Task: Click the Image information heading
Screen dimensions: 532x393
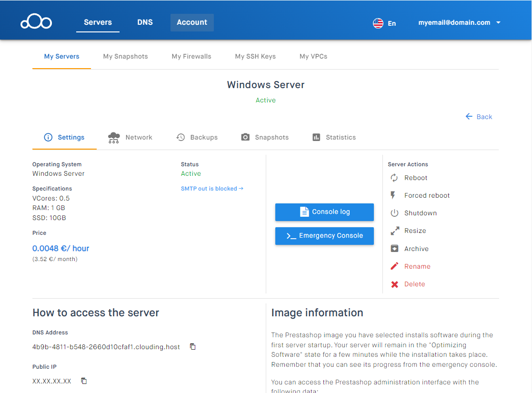Action: tap(317, 312)
